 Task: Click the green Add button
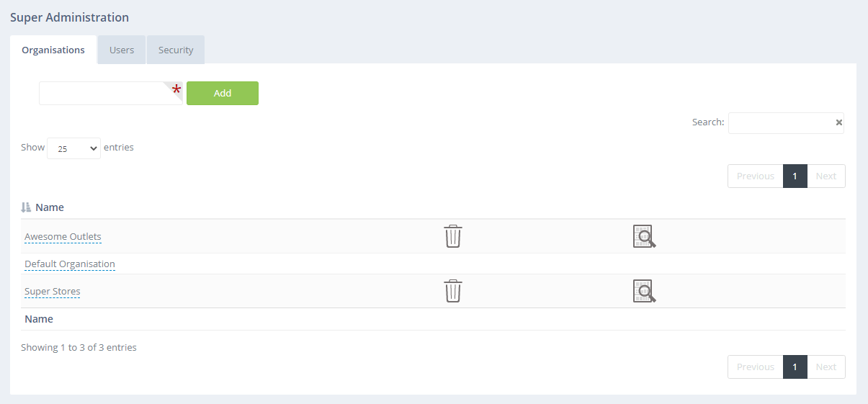point(223,93)
